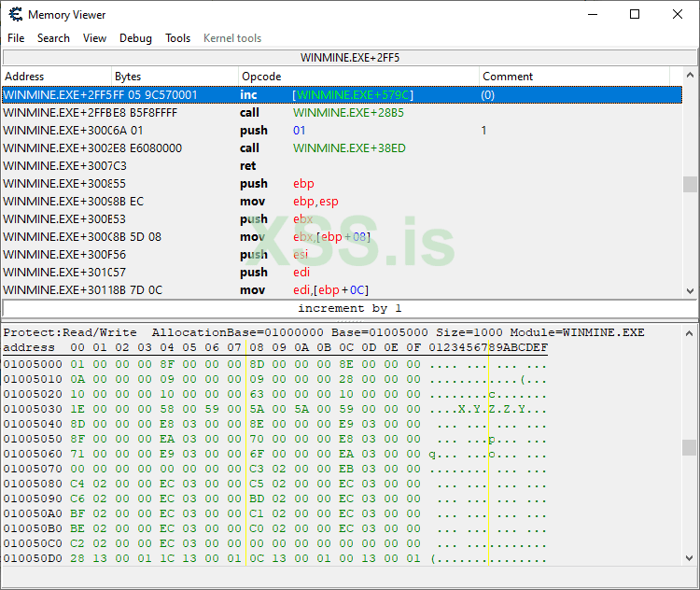Viewport: 700px width, 590px height.
Task: Minimize the Memory Viewer window
Action: coord(593,14)
